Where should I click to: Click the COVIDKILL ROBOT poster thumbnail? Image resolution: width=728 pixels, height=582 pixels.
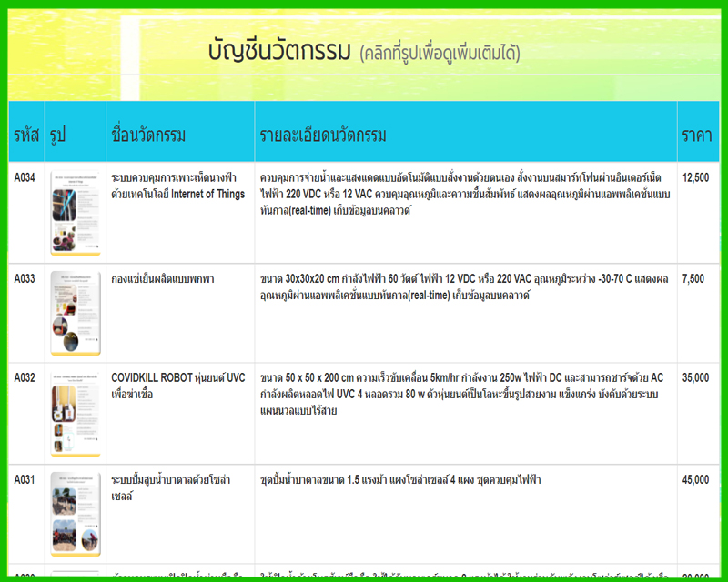point(76,412)
